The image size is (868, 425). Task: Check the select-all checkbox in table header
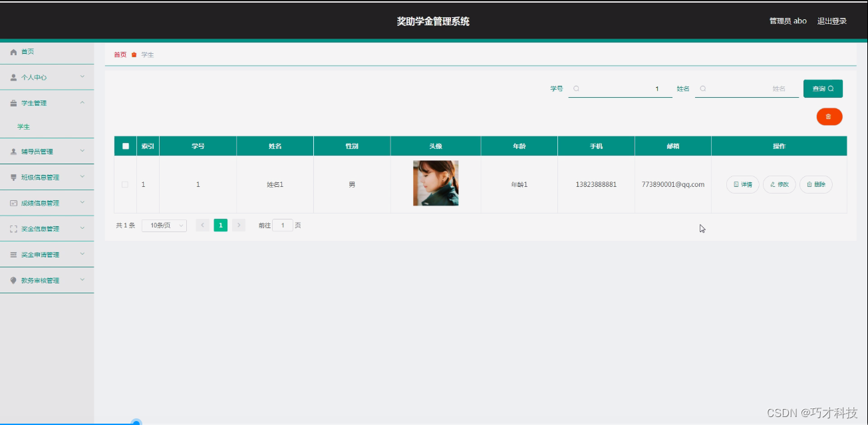pyautogui.click(x=124, y=146)
